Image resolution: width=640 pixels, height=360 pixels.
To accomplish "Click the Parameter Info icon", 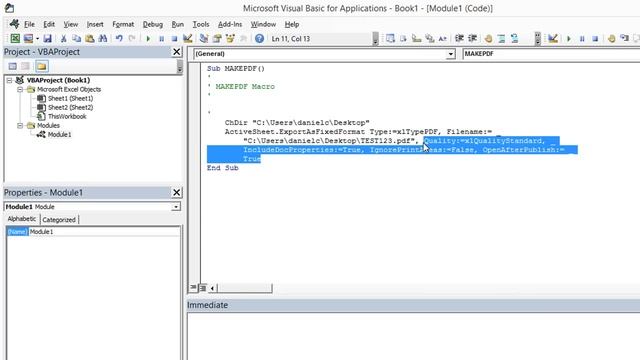I will (429, 38).
